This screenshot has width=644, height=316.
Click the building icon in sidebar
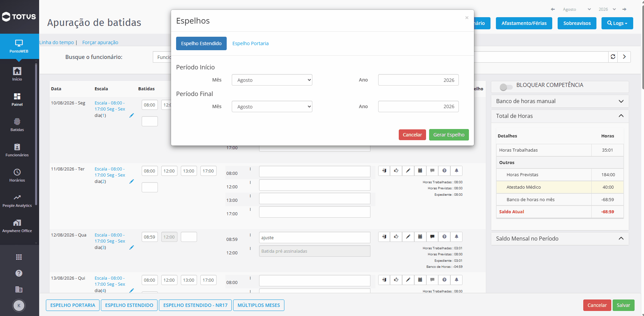pos(19,289)
